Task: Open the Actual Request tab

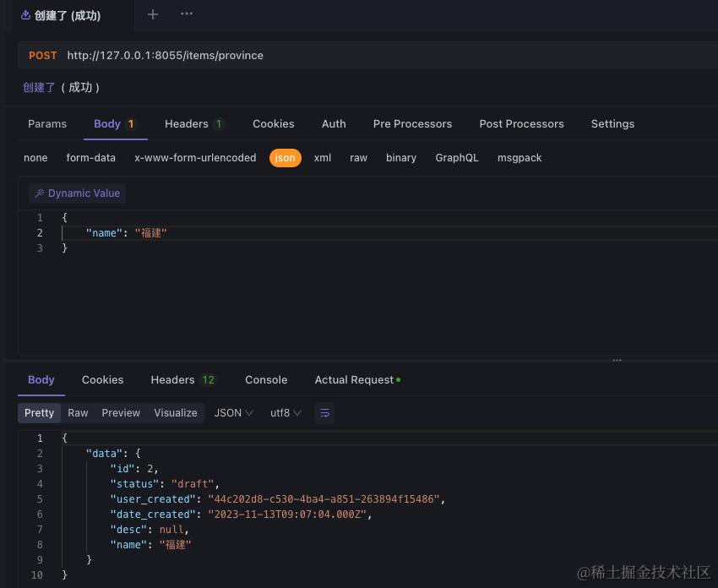Action: click(353, 380)
